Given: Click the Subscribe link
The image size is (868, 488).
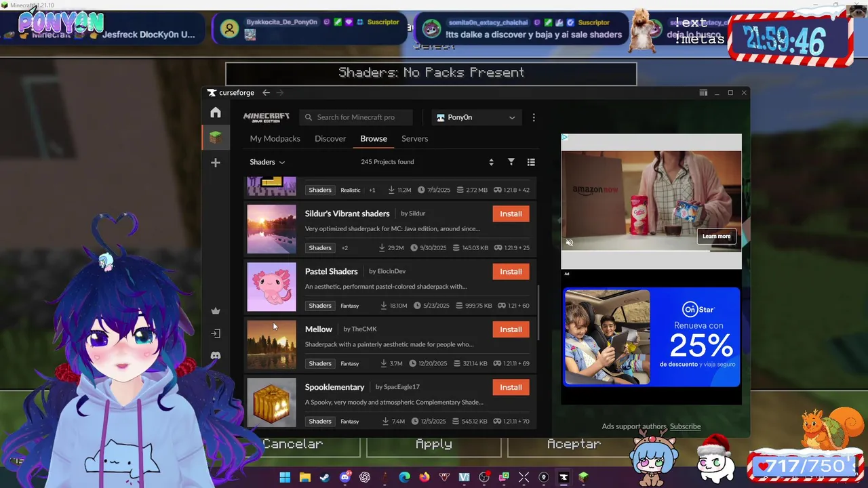Looking at the screenshot, I should (x=685, y=426).
